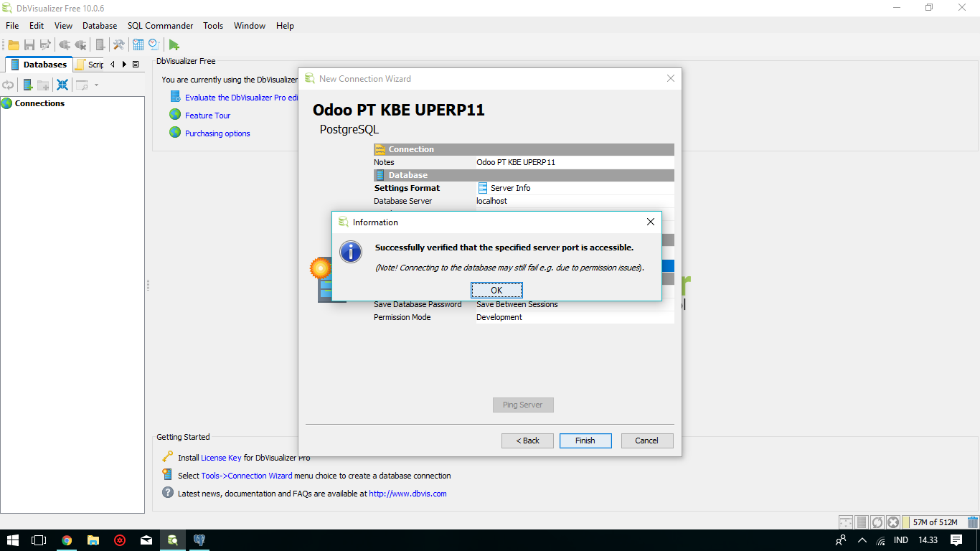
Task: Click the clock scroll history toolbar icon
Action: click(x=154, y=44)
